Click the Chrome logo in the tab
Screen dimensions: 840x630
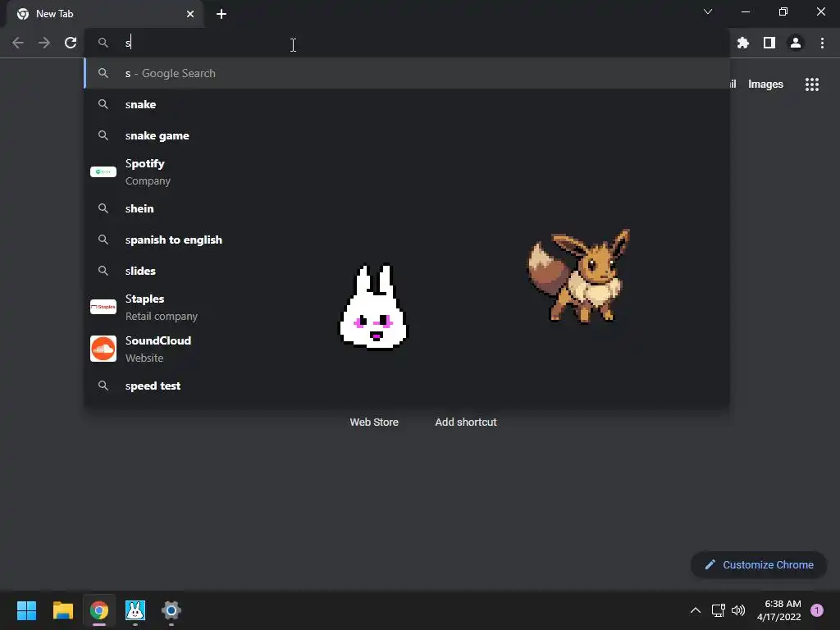[22, 14]
